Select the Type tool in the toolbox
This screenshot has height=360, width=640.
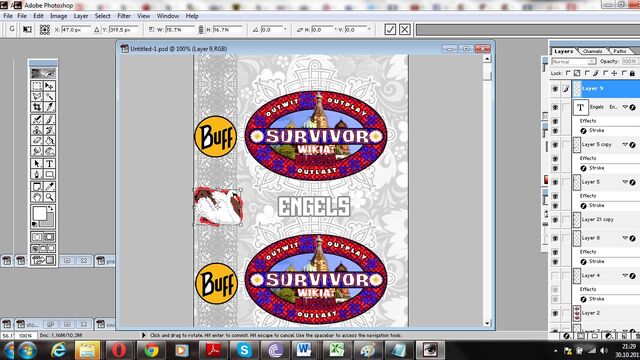pos(49,164)
